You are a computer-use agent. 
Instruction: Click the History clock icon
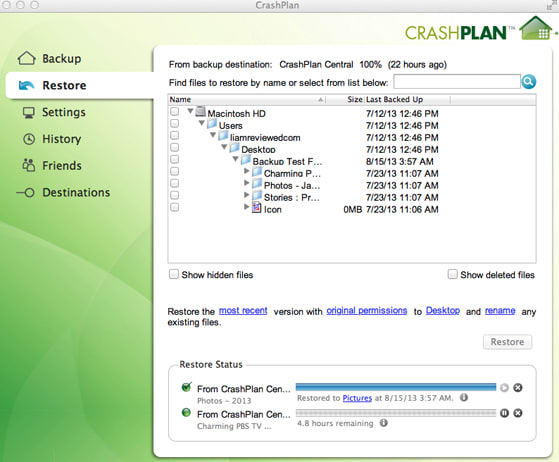pyautogui.click(x=29, y=139)
